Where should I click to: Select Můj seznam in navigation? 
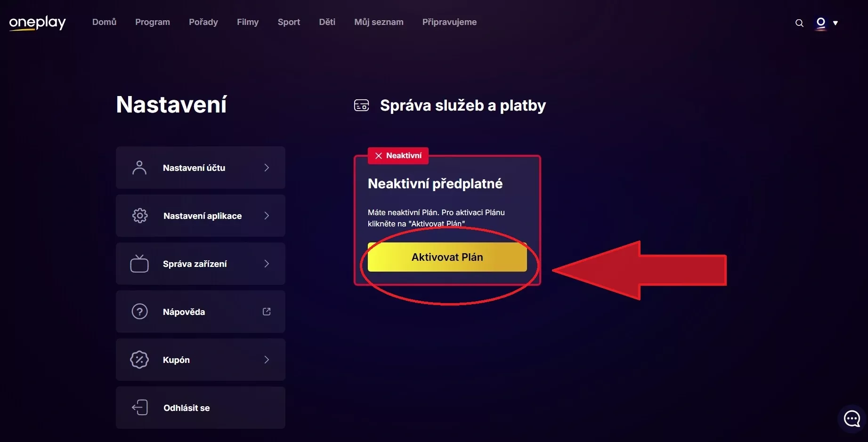tap(379, 22)
